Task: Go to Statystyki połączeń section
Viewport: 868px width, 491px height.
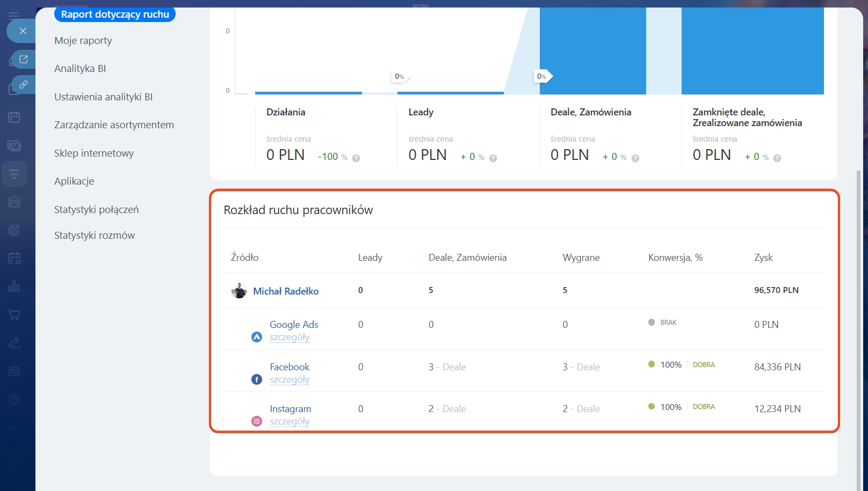Action: pos(96,210)
